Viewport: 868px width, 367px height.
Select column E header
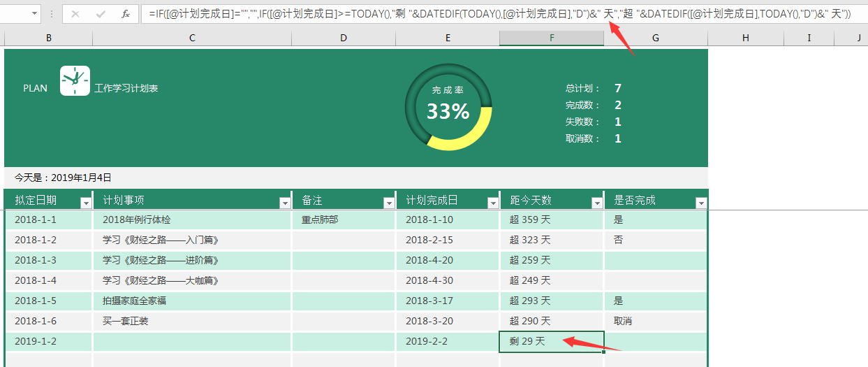[448, 38]
